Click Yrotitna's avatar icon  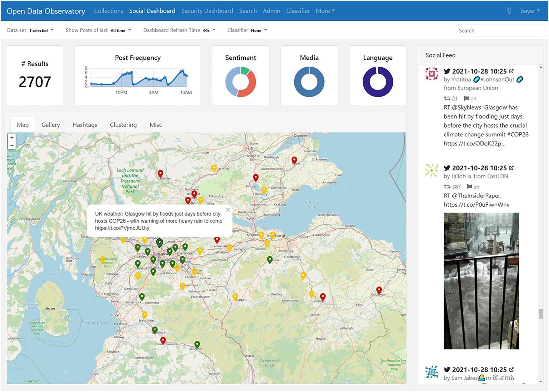point(431,74)
